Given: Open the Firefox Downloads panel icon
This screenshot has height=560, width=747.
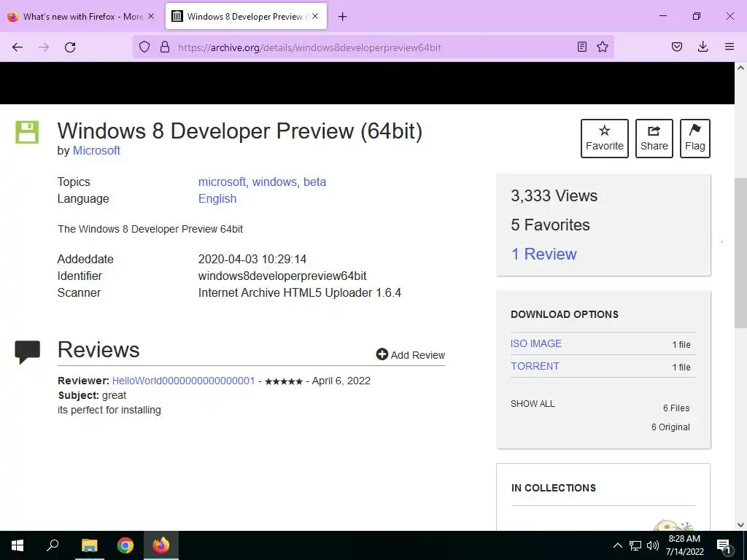Looking at the screenshot, I should (703, 47).
